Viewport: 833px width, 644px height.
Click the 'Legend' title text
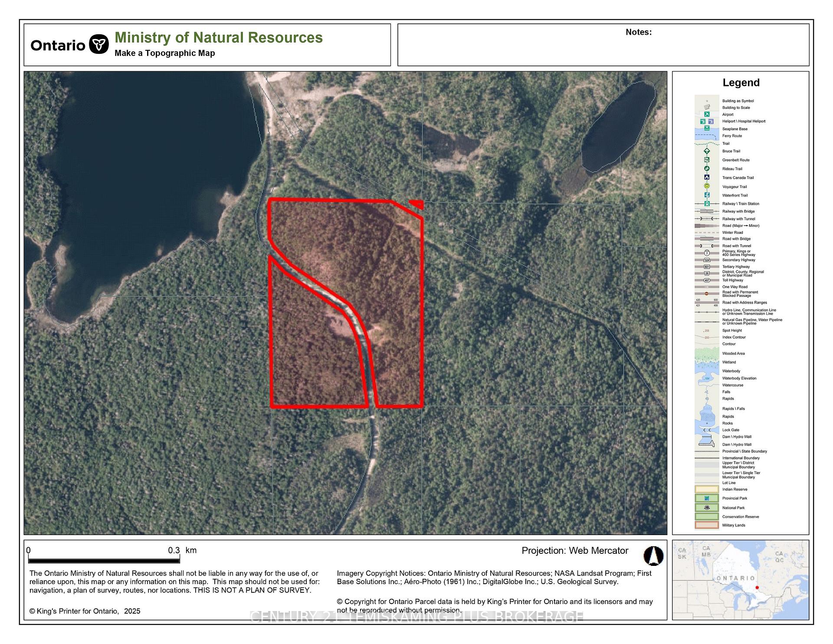click(x=741, y=82)
